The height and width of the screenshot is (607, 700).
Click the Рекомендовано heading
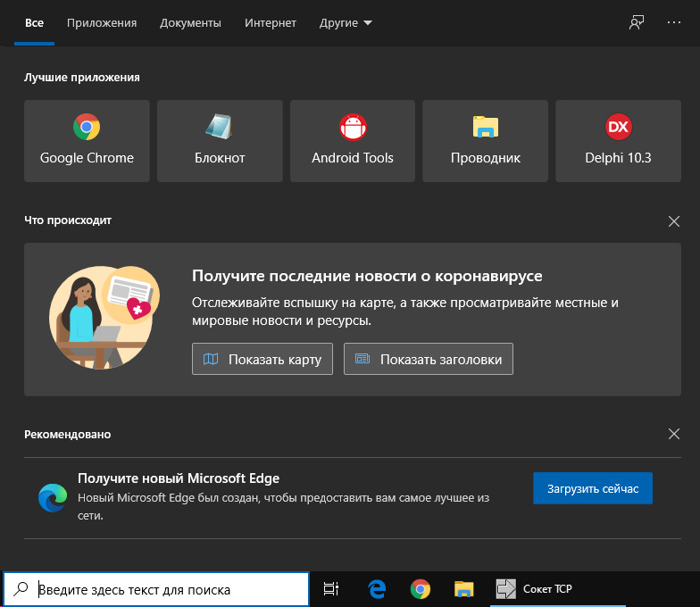pos(68,434)
